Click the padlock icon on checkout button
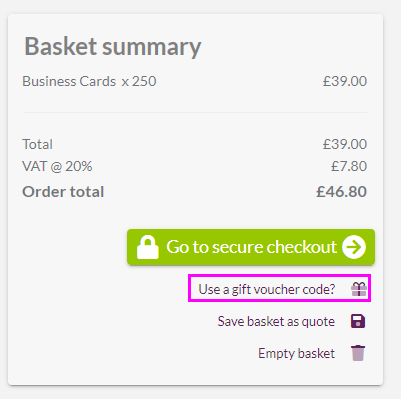The height and width of the screenshot is (399, 401). (x=148, y=247)
